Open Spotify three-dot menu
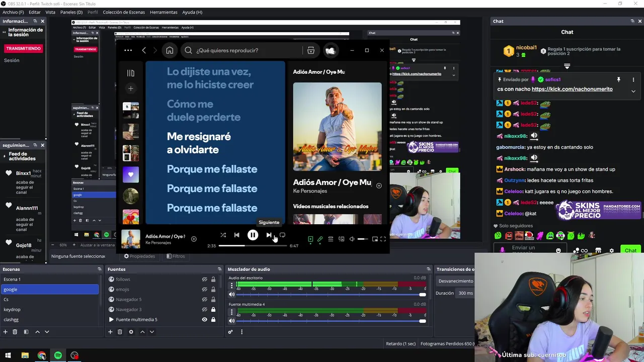This screenshot has height=362, width=644. click(128, 50)
